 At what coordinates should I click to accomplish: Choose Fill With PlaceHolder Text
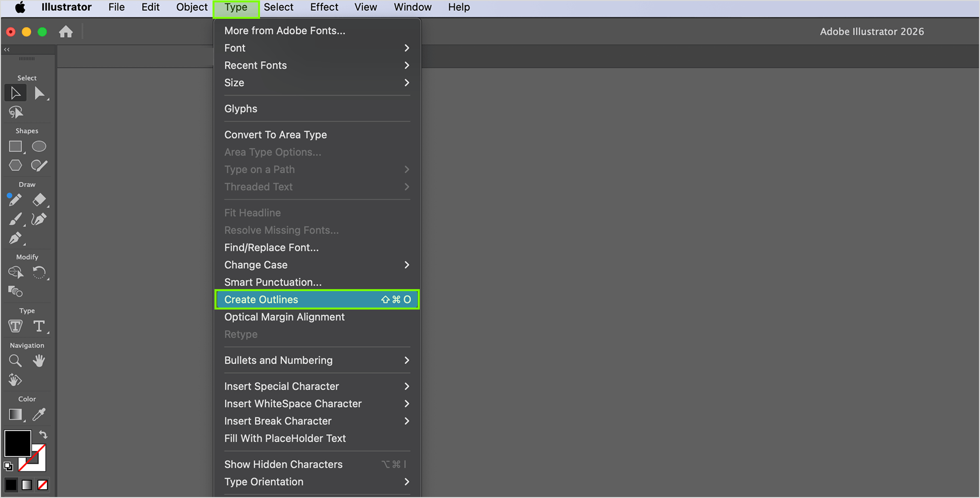pos(317,438)
